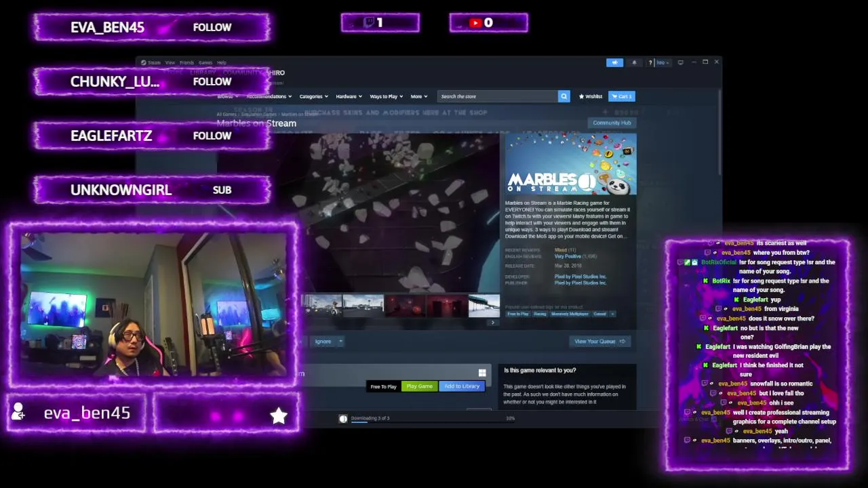Open the Wishlist star link
Screen dimensions: 868x488
pos(591,96)
